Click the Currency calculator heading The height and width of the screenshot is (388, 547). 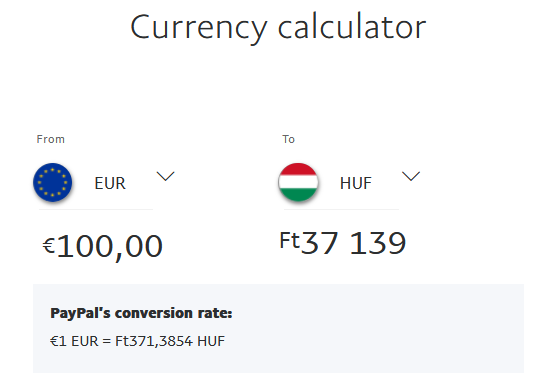click(278, 28)
